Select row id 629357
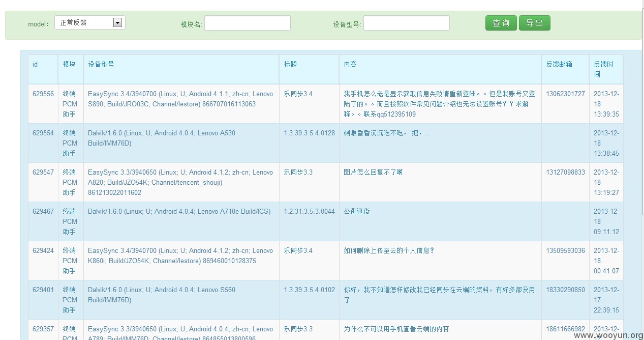Image resolution: width=644 pixels, height=340 pixels. (43, 329)
